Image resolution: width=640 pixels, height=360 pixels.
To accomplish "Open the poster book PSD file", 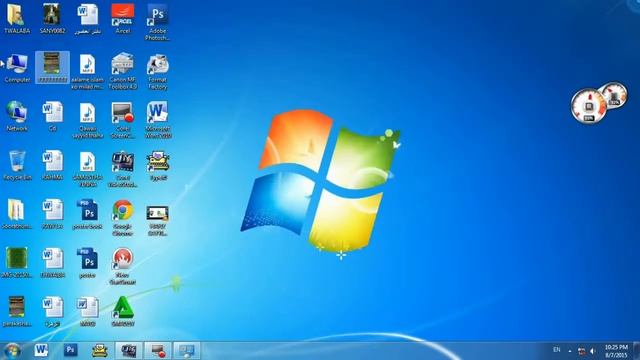I will pos(87,214).
